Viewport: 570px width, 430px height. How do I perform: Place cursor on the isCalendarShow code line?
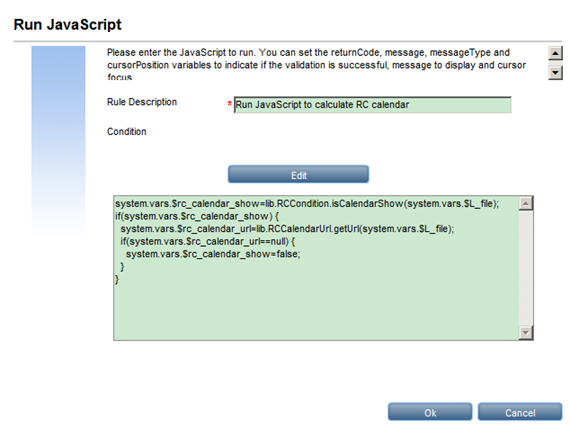307,204
